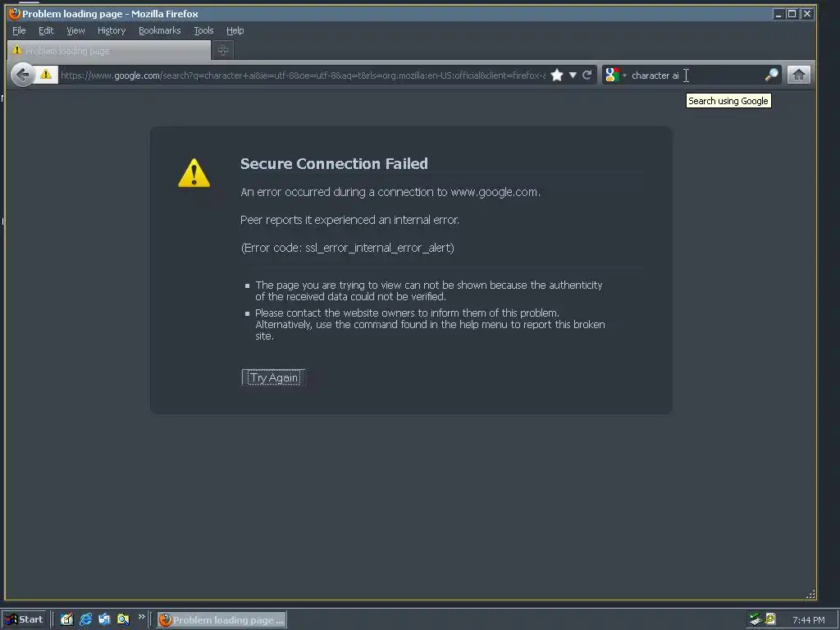This screenshot has height=630, width=840.
Task: Switch to Firefox taskbar button
Action: 221,620
